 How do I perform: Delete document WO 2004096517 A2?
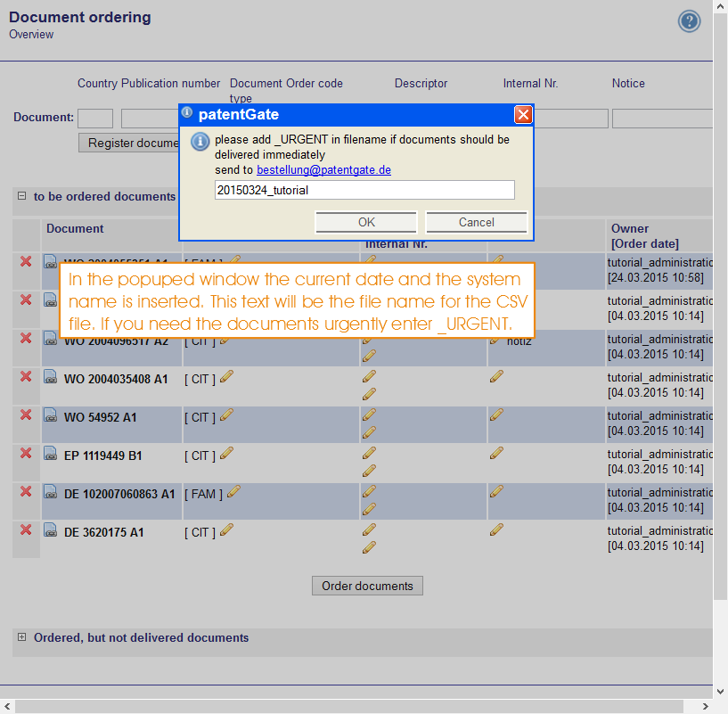tap(26, 338)
